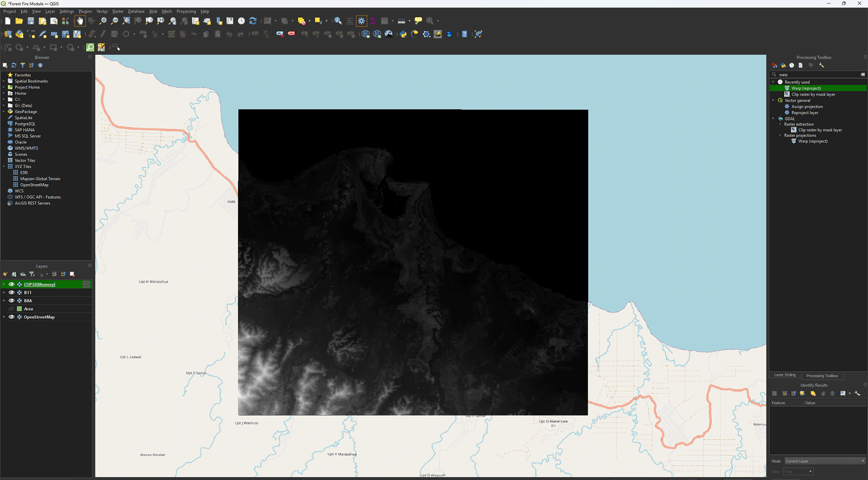The height and width of the screenshot is (480, 868).
Task: Click the Refresh map icon
Action: 253,21
